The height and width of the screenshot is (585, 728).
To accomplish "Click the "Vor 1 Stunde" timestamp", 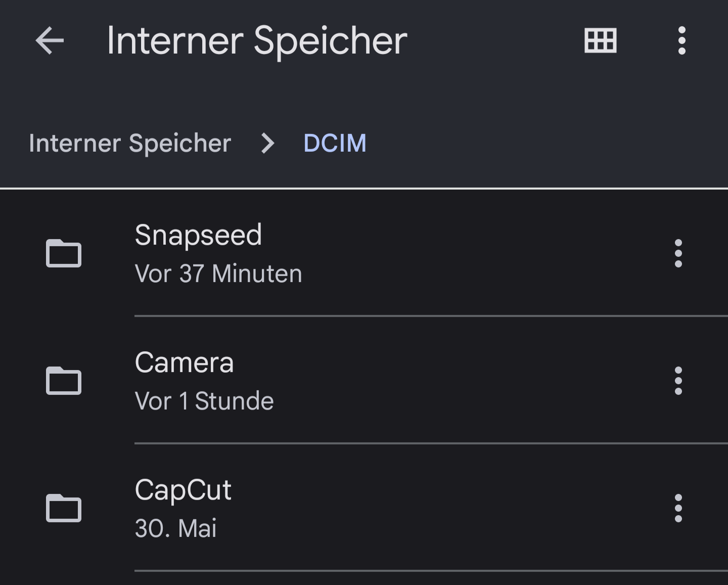I will click(x=204, y=401).
